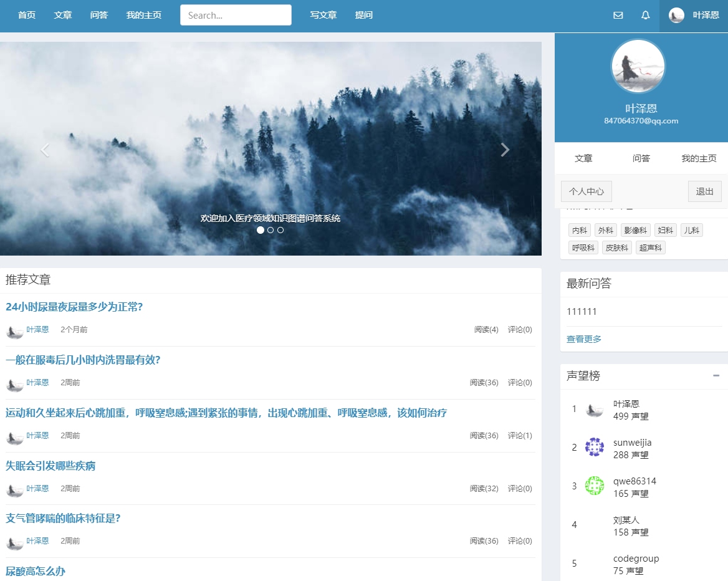Viewport: 728px width, 581px height.
Task: Select the 皮肤科 tag
Action: coord(616,247)
